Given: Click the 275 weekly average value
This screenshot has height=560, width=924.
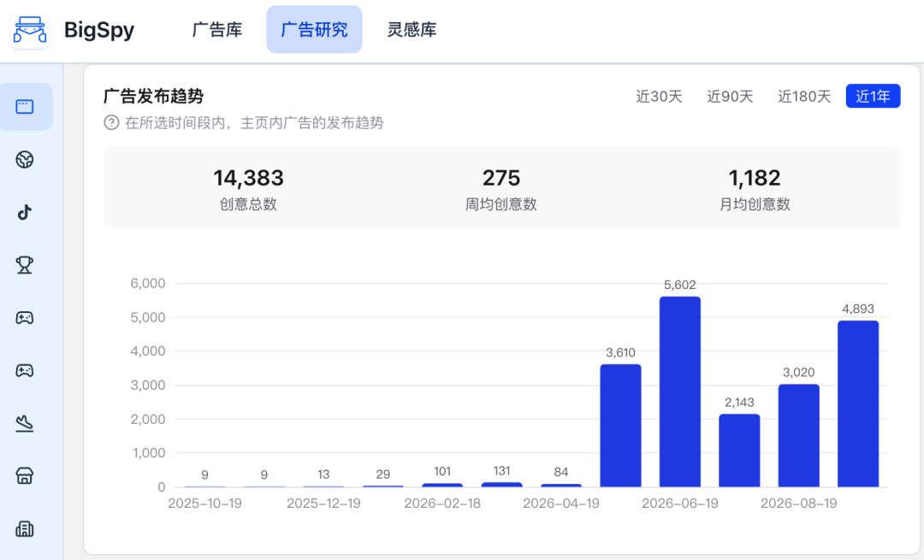Looking at the screenshot, I should tap(501, 178).
